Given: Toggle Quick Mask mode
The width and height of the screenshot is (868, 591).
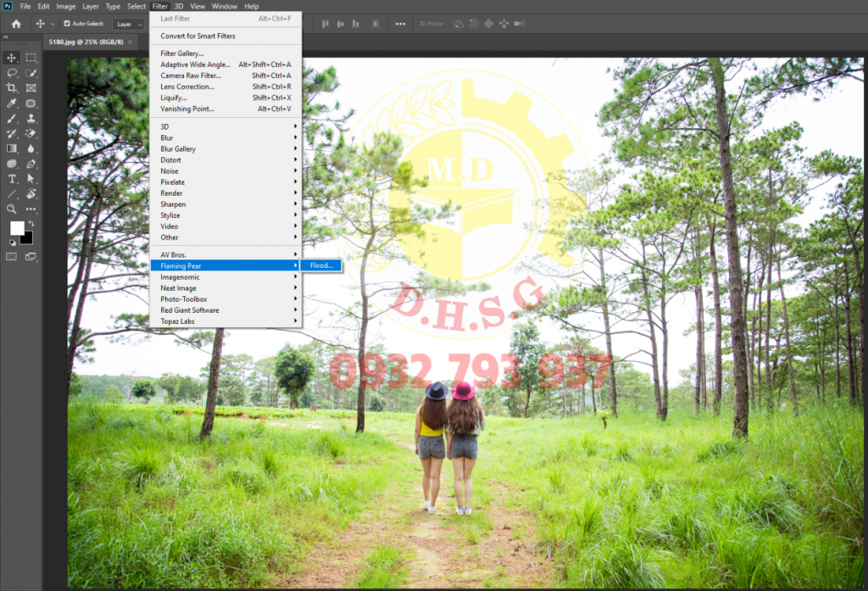Looking at the screenshot, I should point(11,256).
